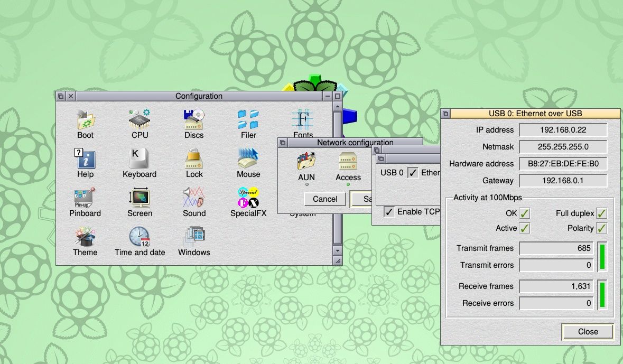Click the Hardware address field

point(563,164)
